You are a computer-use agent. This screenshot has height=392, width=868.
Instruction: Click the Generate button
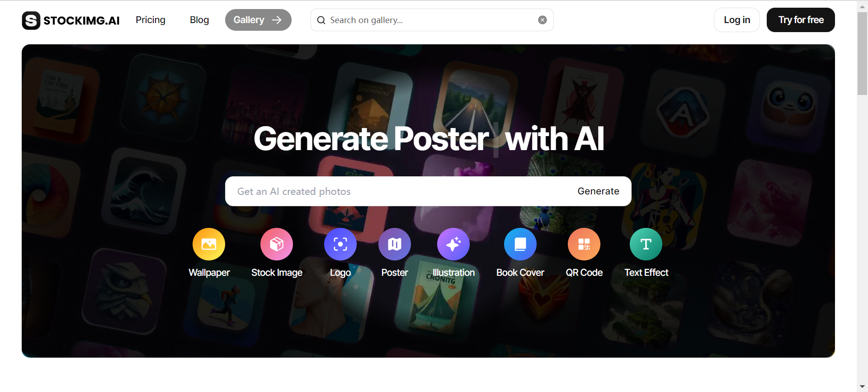[598, 191]
